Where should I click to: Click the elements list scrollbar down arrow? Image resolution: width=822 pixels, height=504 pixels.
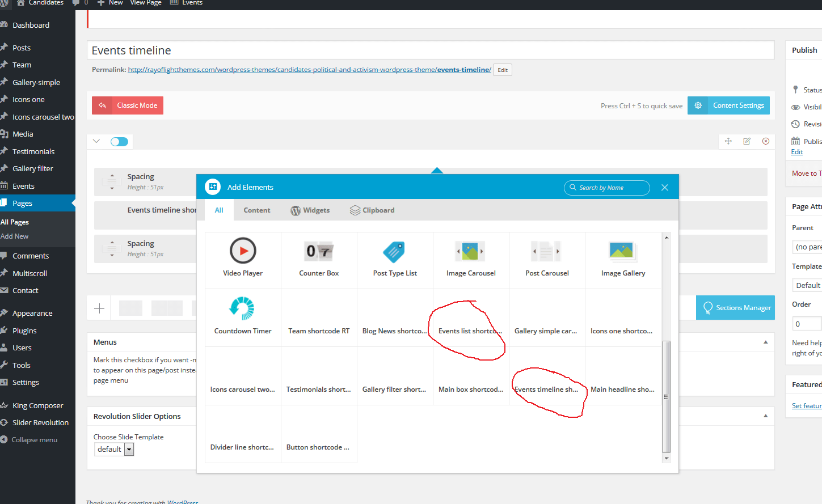(667, 458)
